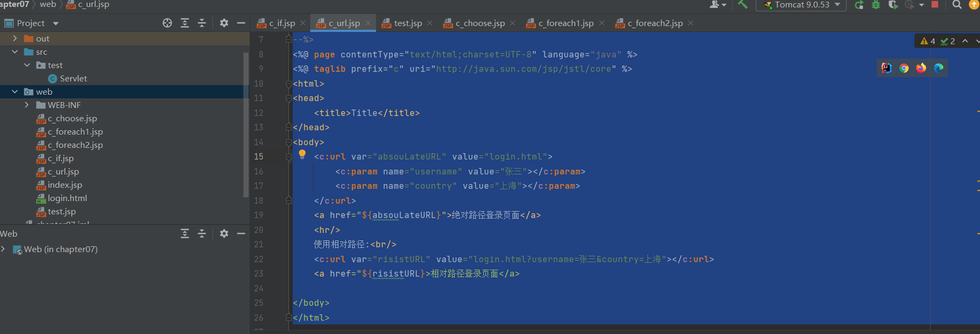Expand Web (in chapter07) node

tap(3, 249)
